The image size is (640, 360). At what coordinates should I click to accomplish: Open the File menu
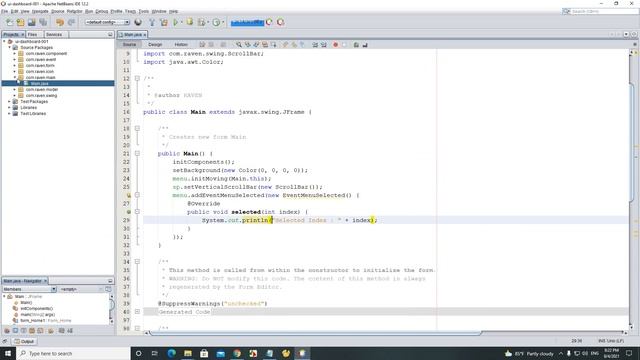pos(4,11)
